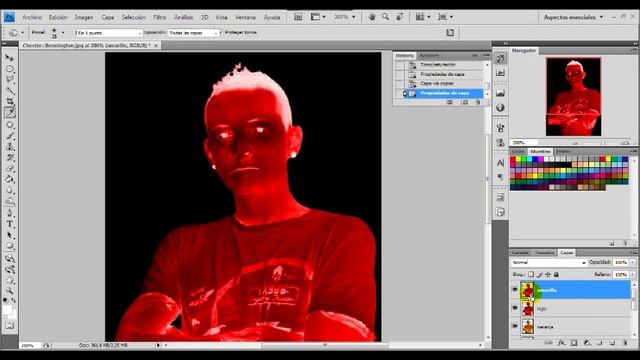Select the Path Selection tool
The image size is (640, 360).
pos(9,235)
